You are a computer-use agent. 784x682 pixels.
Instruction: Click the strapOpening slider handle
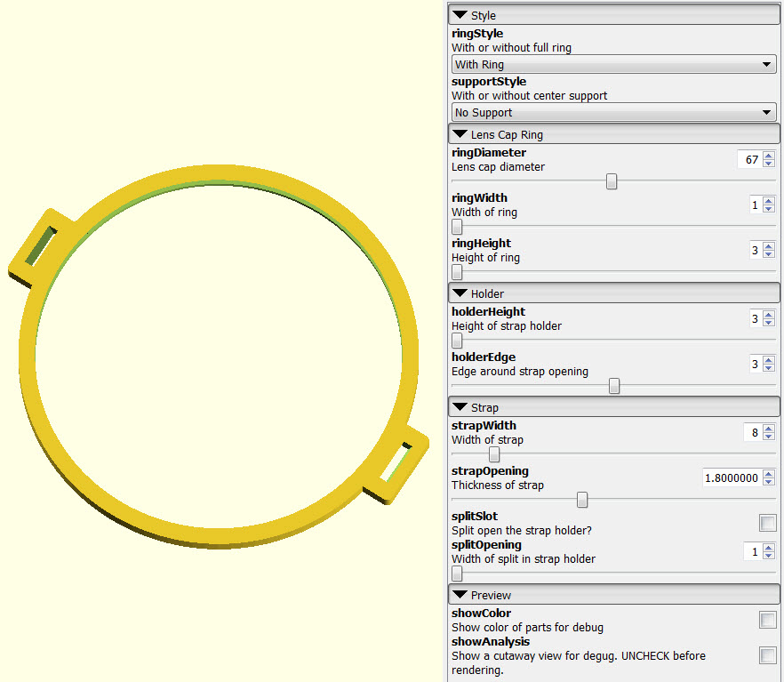click(x=582, y=500)
